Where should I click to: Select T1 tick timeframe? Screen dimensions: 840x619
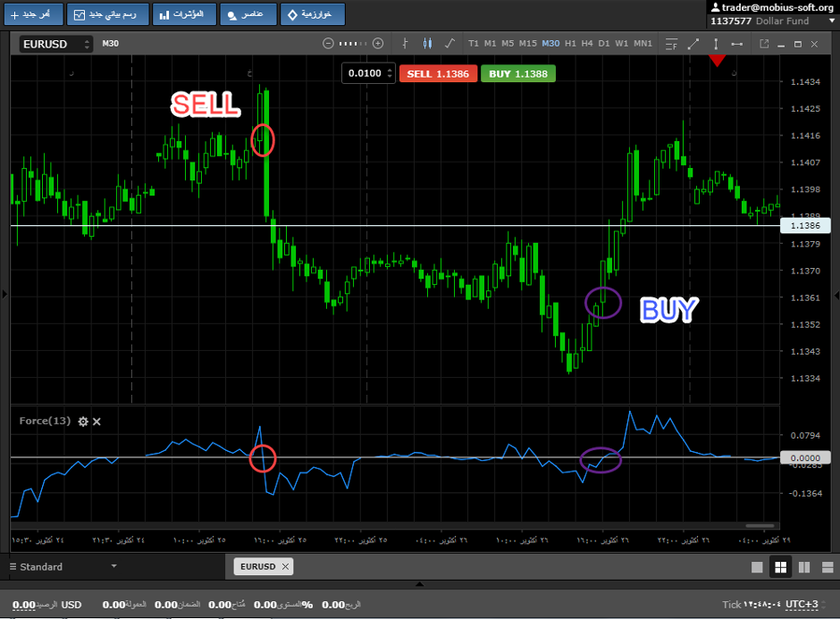(x=473, y=44)
